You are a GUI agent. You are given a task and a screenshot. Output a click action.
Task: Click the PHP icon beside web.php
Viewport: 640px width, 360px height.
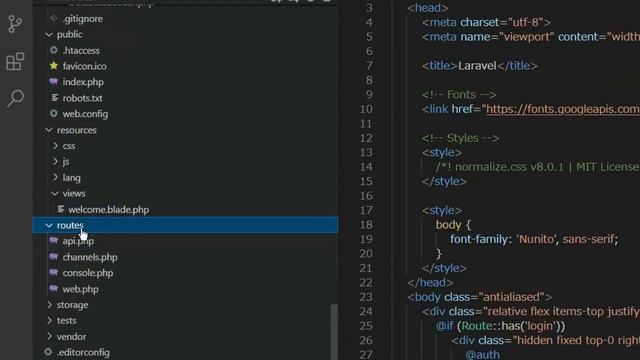[x=53, y=289]
